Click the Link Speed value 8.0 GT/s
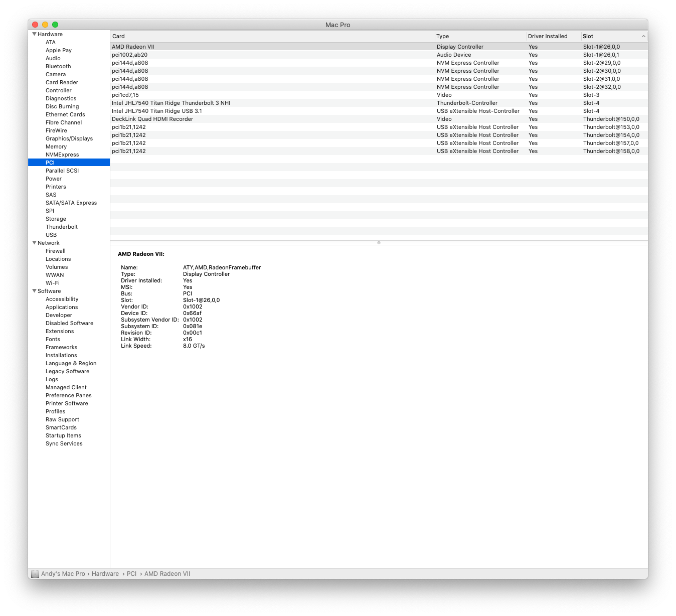676x616 pixels. (x=194, y=346)
